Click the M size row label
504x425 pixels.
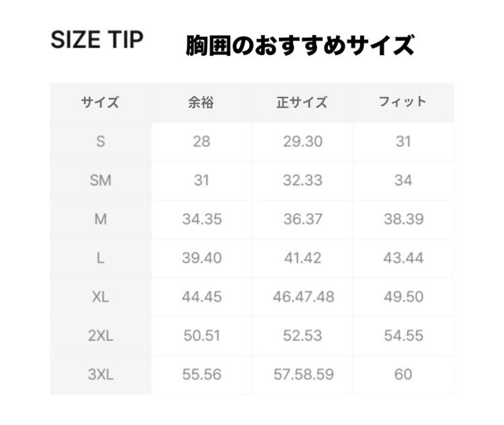tap(100, 219)
